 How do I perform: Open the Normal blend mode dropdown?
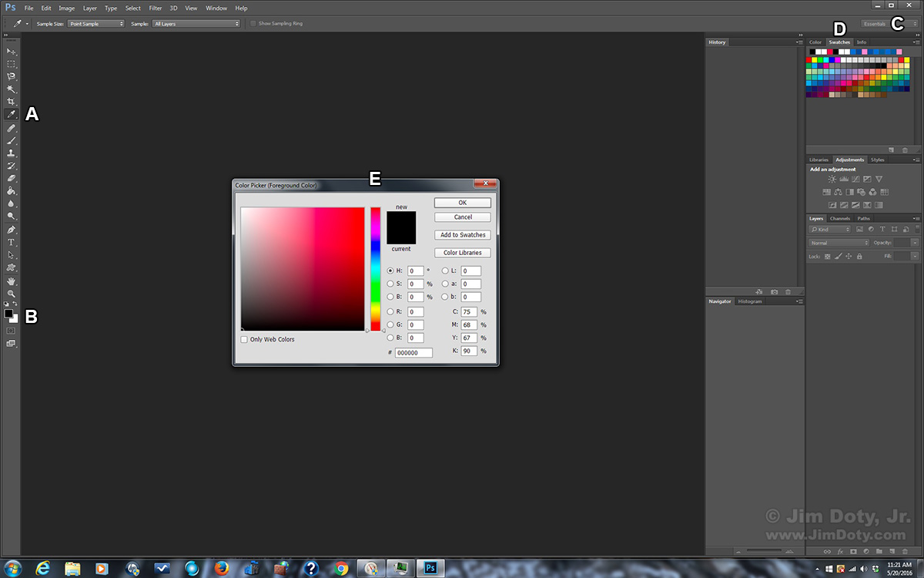tap(839, 243)
